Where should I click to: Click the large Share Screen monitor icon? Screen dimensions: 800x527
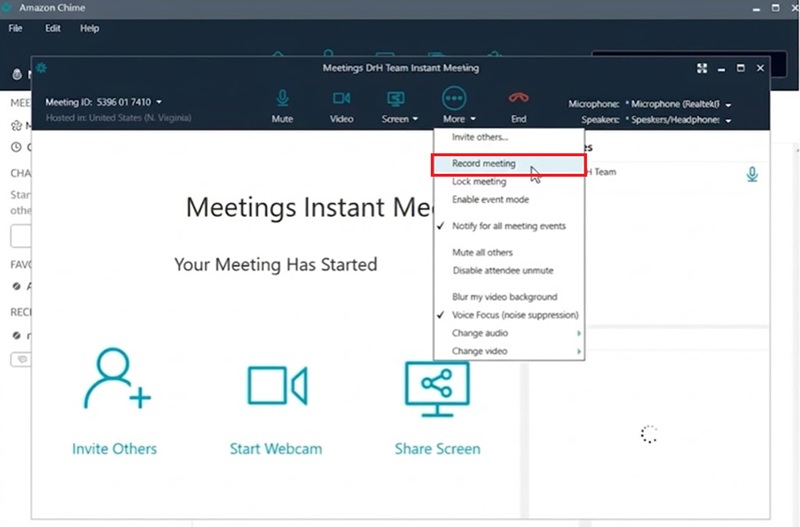point(437,389)
